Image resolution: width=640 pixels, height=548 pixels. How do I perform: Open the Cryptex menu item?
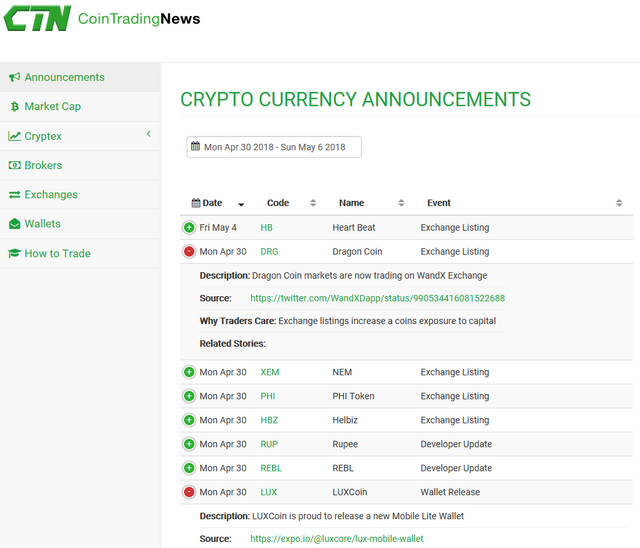pyautogui.click(x=80, y=136)
